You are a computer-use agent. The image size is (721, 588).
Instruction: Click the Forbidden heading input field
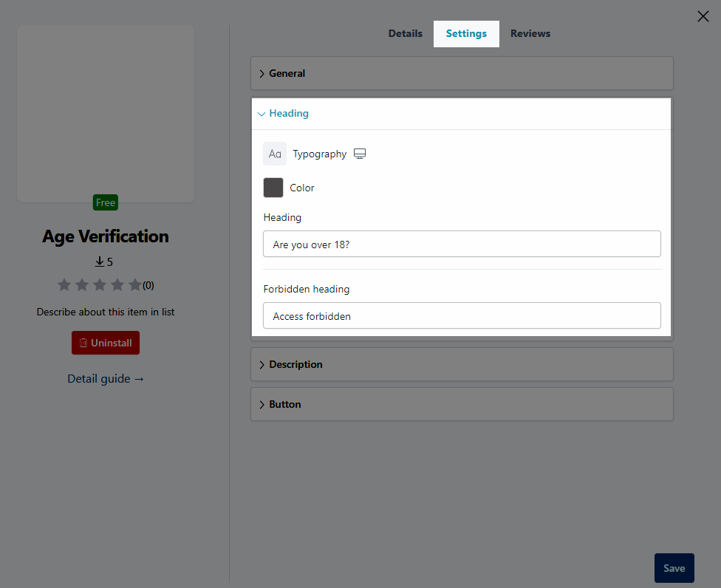pyautogui.click(x=462, y=315)
